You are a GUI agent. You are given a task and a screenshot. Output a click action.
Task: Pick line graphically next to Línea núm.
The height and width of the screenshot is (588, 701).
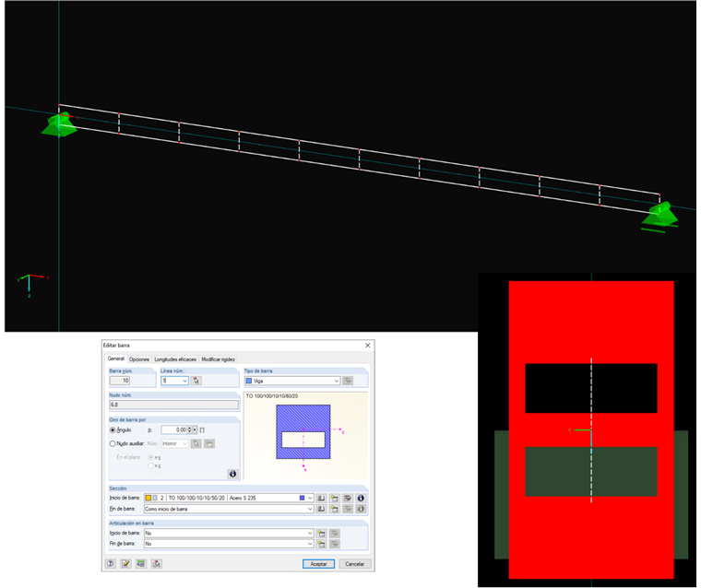(x=196, y=381)
